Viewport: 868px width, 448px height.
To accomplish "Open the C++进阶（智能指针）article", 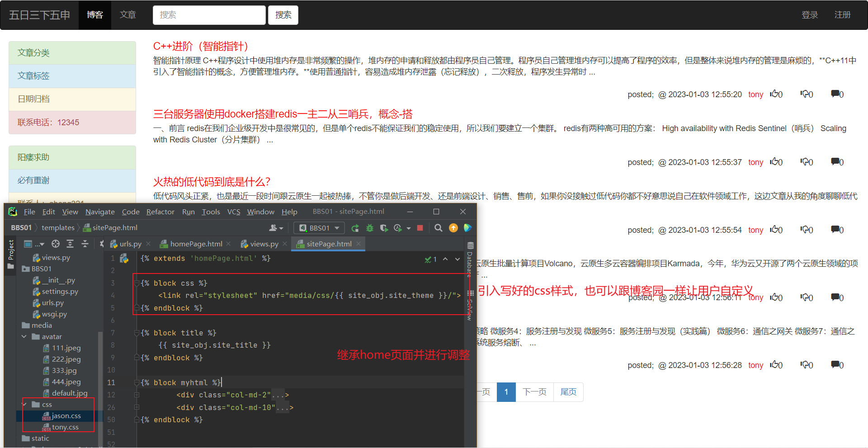I will pos(201,46).
